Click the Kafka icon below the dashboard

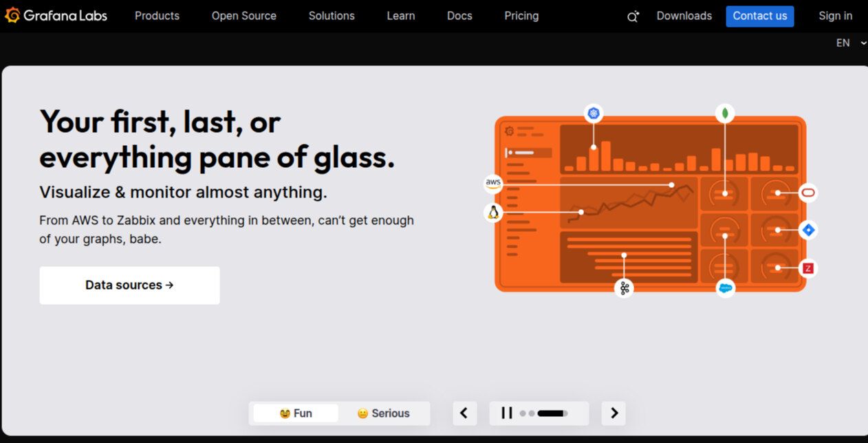pos(624,288)
